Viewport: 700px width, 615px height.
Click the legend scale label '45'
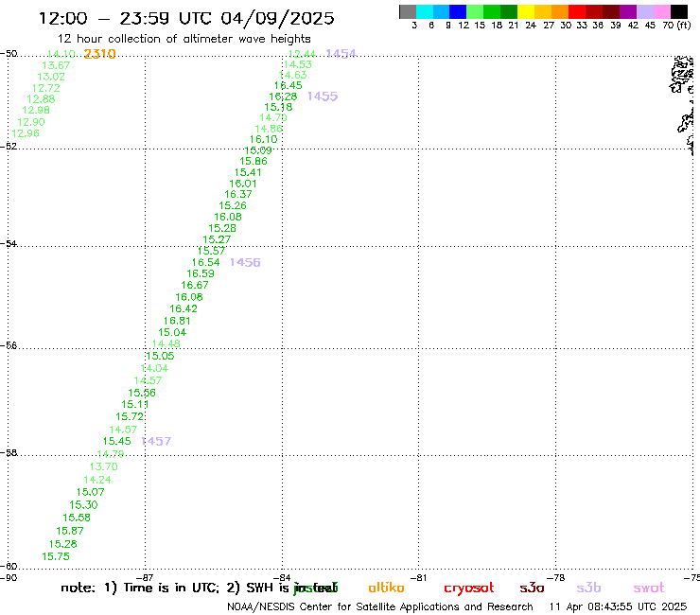pyautogui.click(x=650, y=26)
